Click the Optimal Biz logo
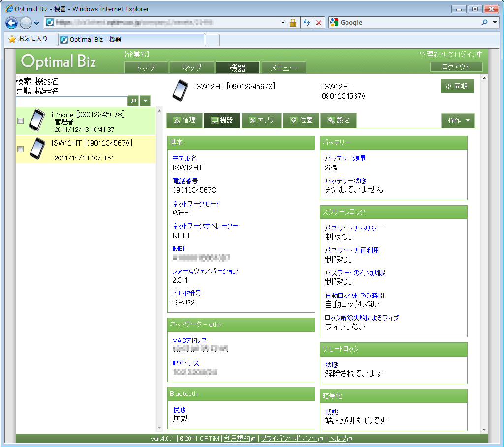The height and width of the screenshot is (447, 504). point(59,61)
